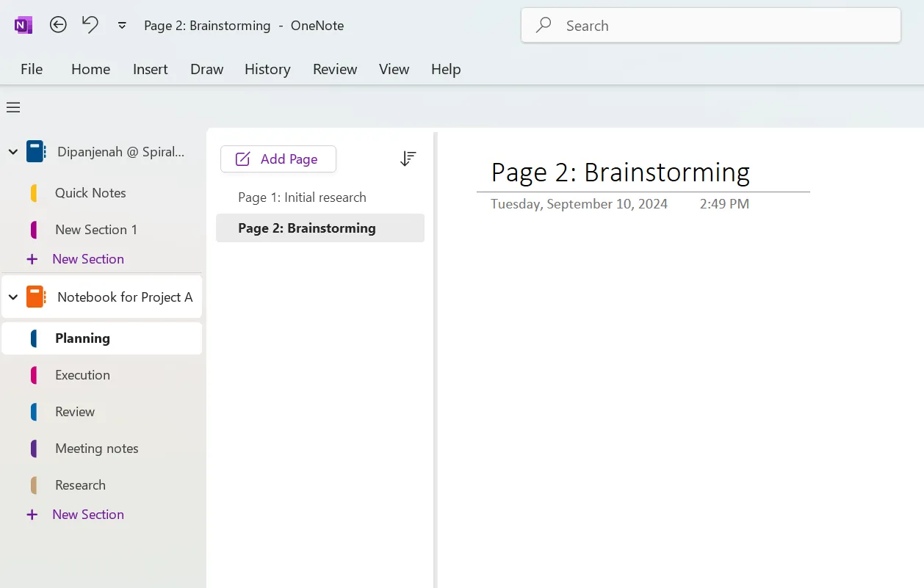This screenshot has width=924, height=588.
Task: Switch to the Insert tab
Action: (151, 69)
